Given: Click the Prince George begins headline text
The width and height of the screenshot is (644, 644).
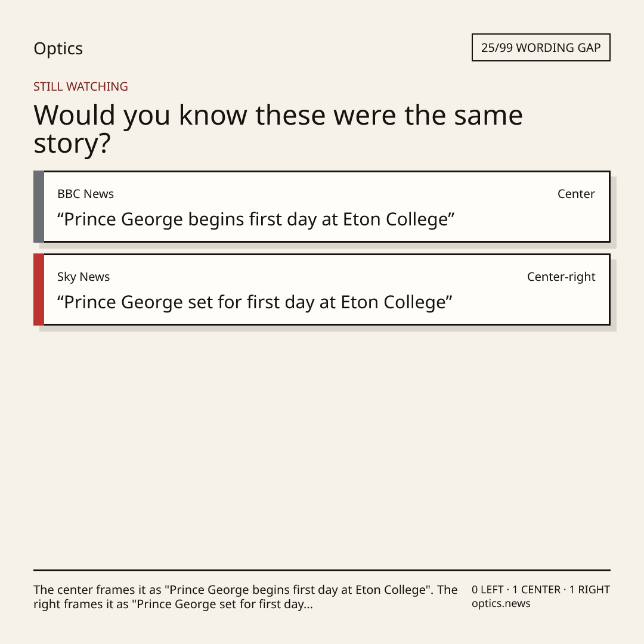Looking at the screenshot, I should pyautogui.click(x=256, y=219).
